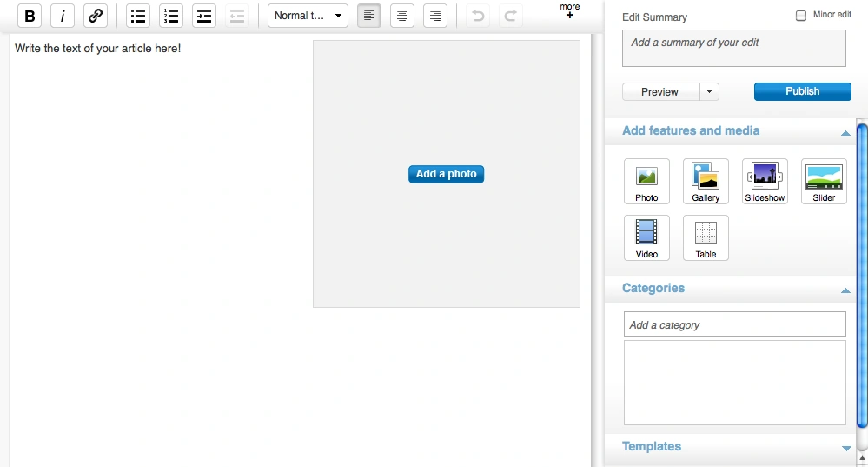Click the Add a category field

pos(734,324)
